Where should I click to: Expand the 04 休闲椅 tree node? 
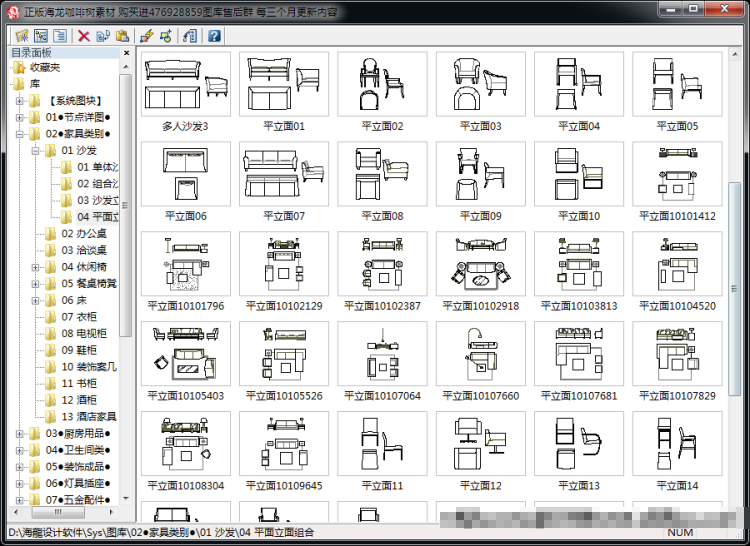(x=35, y=267)
